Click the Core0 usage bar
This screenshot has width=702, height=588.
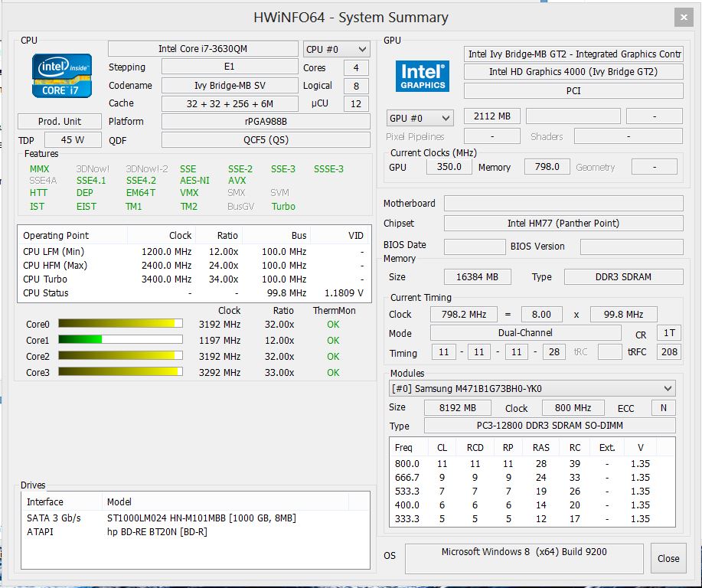pos(120,324)
